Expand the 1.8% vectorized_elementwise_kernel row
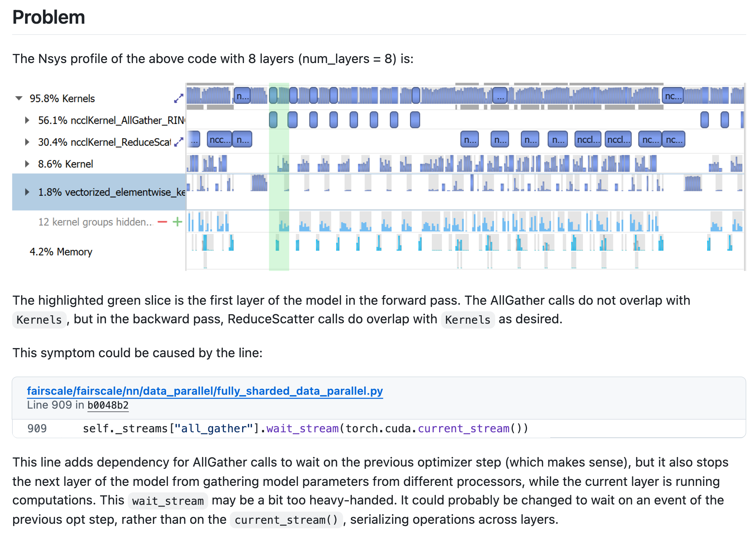 [x=27, y=192]
